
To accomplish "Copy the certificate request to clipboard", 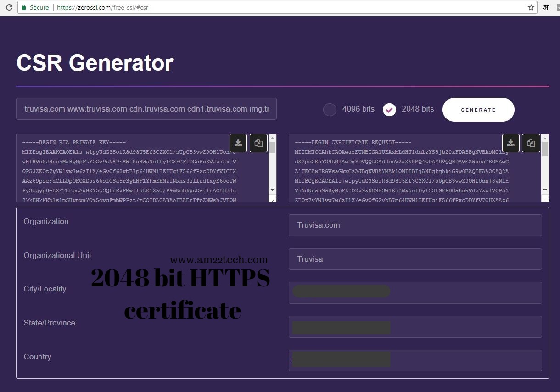I will tap(531, 143).
